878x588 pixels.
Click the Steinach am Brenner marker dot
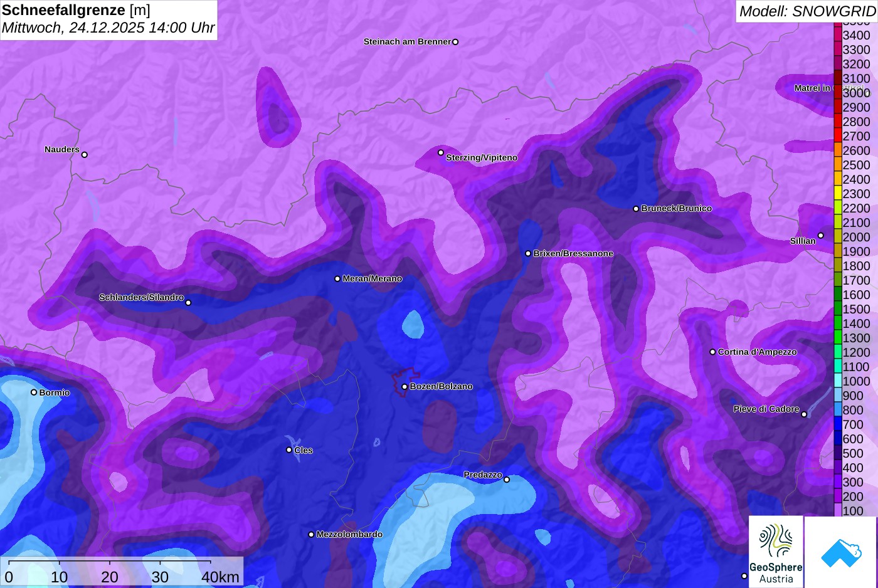click(x=455, y=42)
